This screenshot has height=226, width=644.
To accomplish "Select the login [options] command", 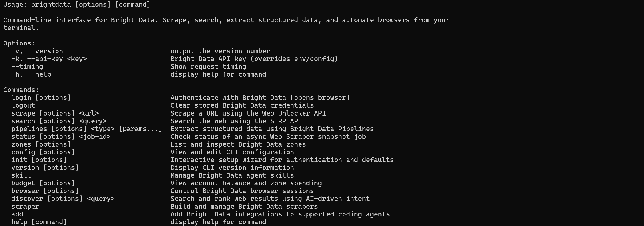I will click(41, 97).
